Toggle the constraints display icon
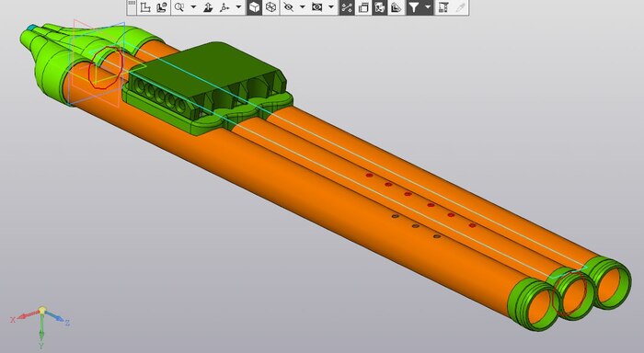Image resolution: width=644 pixels, height=353 pixels. point(347,7)
